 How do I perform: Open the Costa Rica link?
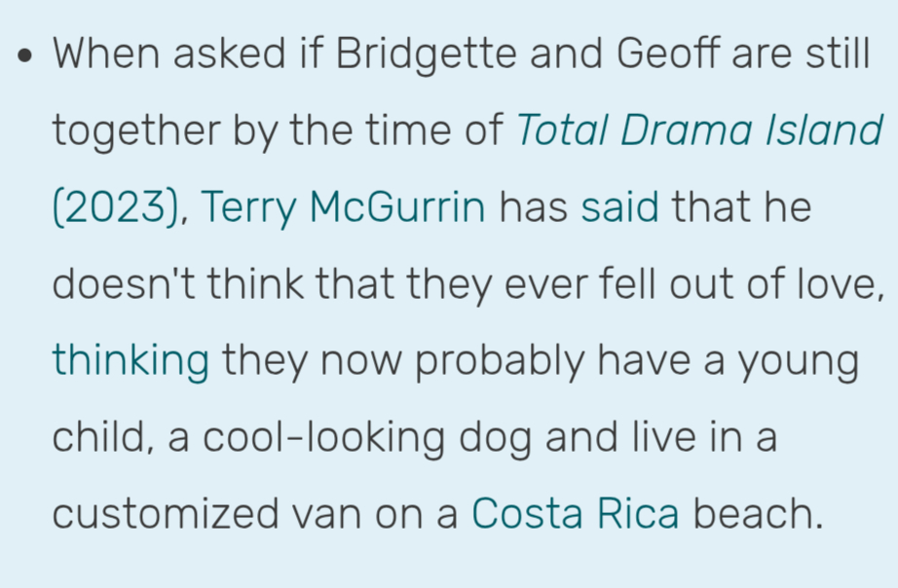[x=575, y=514]
